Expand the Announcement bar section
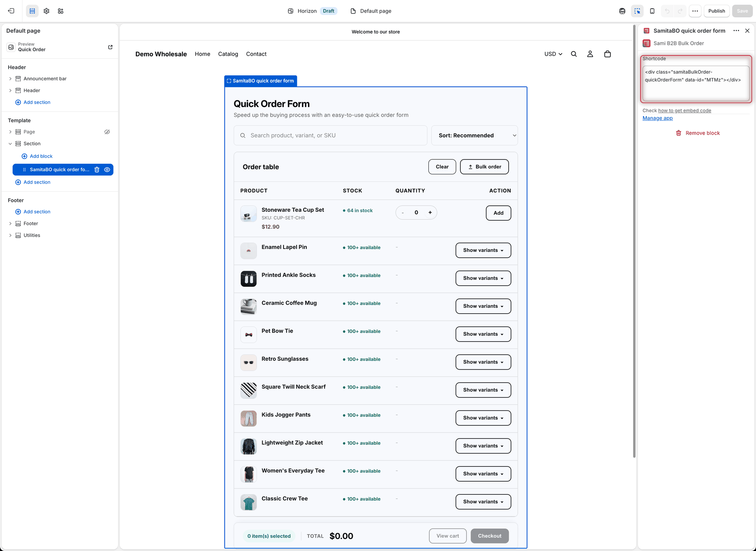Screen dimensions: 756x551 pyautogui.click(x=10, y=79)
